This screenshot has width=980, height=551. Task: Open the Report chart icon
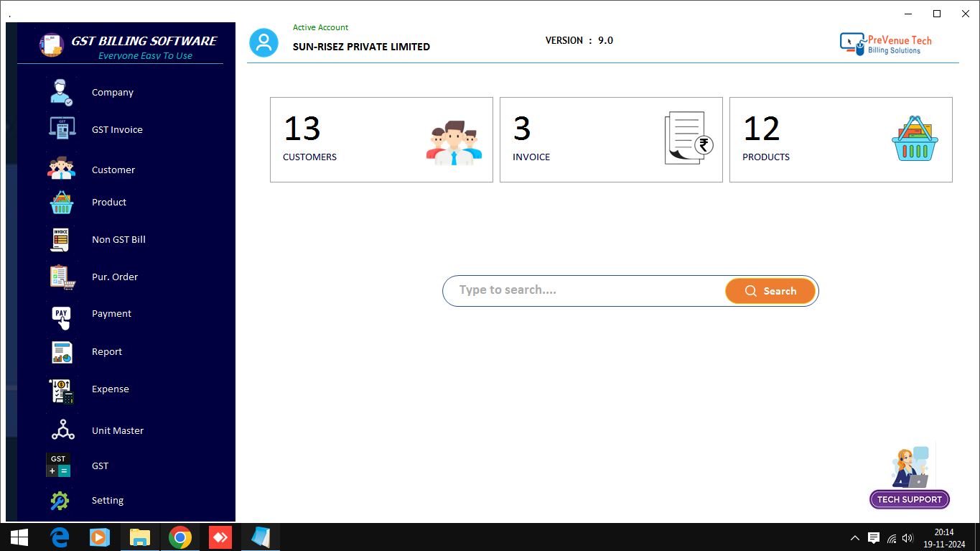coord(62,352)
